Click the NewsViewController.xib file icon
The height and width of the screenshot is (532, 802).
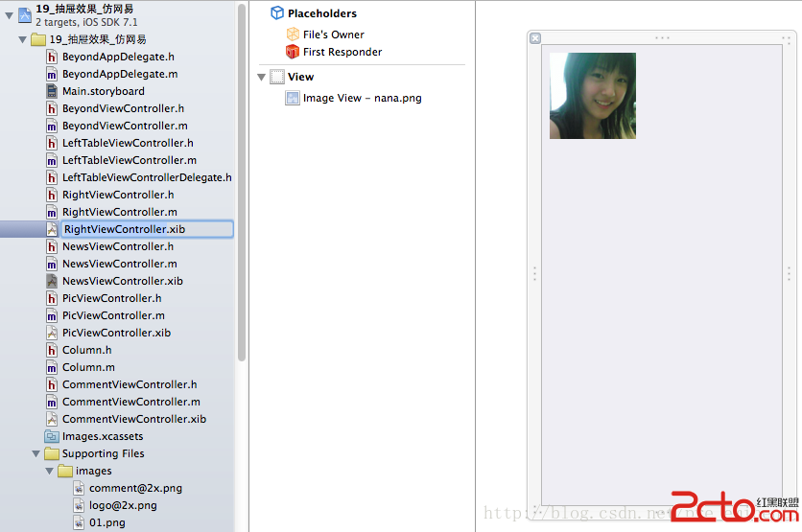click(52, 281)
